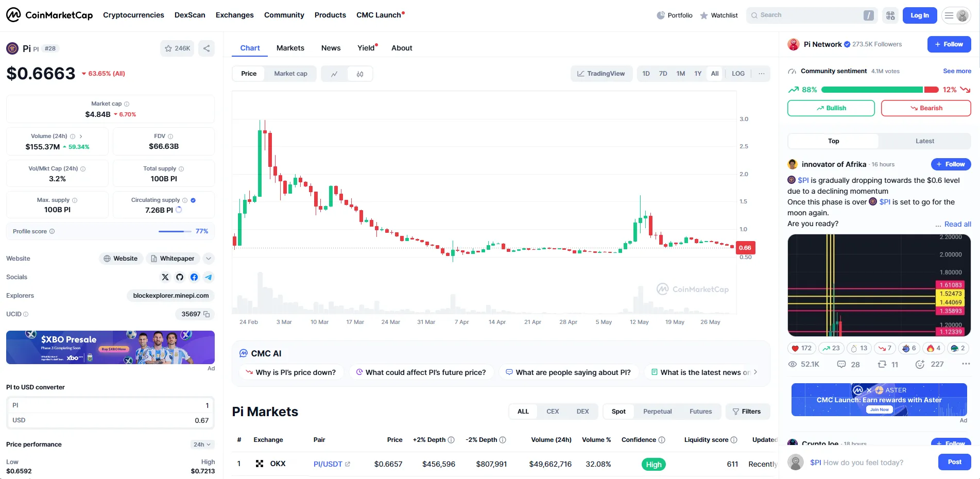The image size is (980, 479).
Task: Open the QR code scan icon
Action: [x=890, y=15]
